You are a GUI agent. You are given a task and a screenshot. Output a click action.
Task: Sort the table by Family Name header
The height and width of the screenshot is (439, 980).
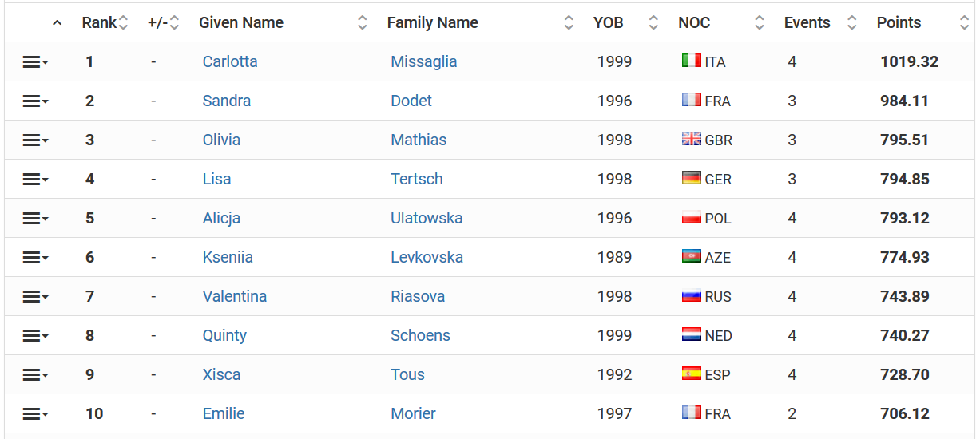click(x=433, y=23)
